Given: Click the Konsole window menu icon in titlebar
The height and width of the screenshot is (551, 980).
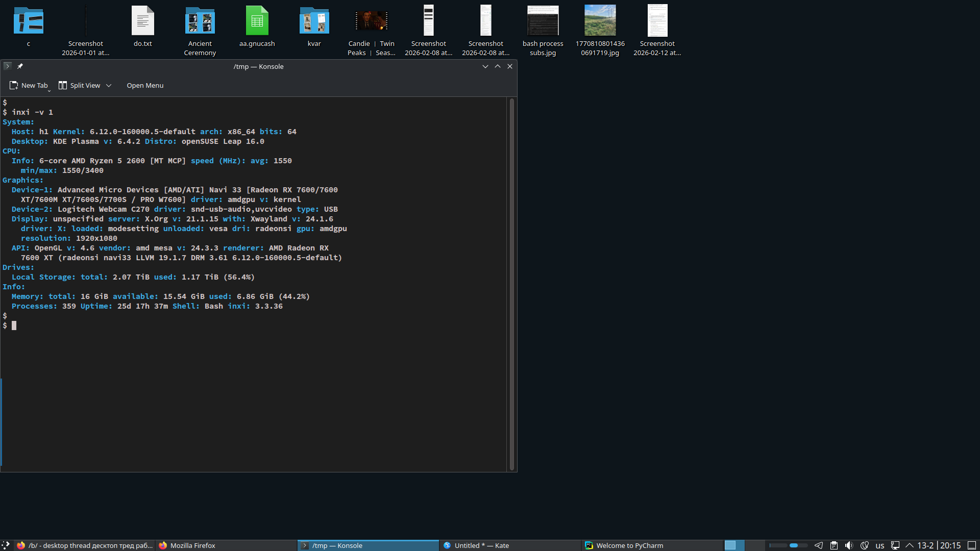Looking at the screenshot, I should click(x=7, y=66).
